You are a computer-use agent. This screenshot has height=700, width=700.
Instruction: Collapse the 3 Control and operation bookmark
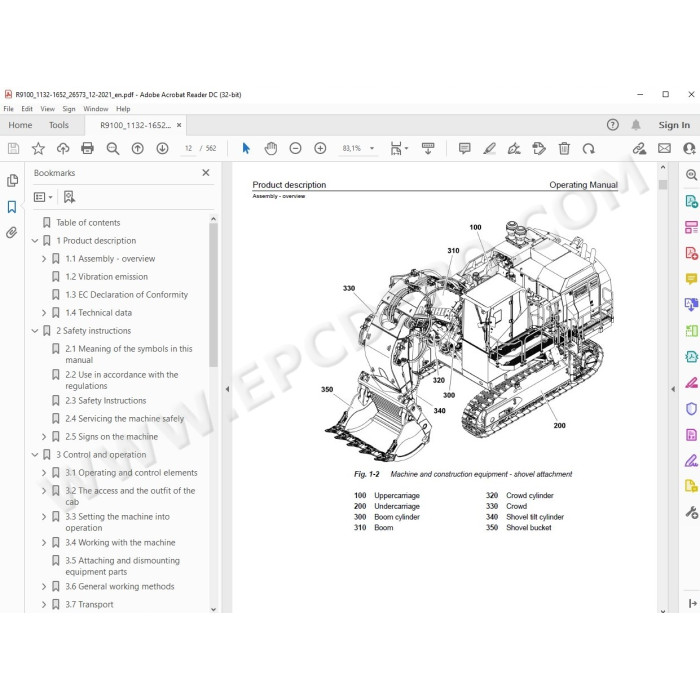coord(35,455)
